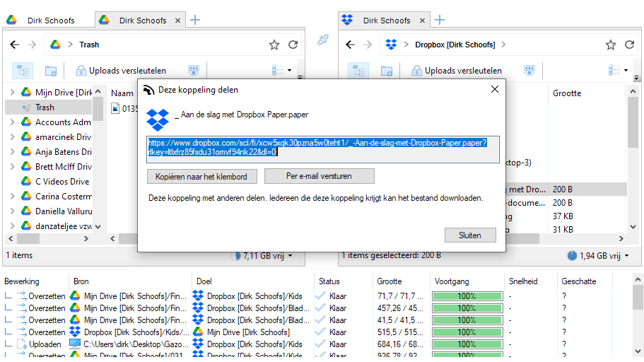Expand Daniella Valluru tree node
Screen dimensions: 644x362
point(12,211)
